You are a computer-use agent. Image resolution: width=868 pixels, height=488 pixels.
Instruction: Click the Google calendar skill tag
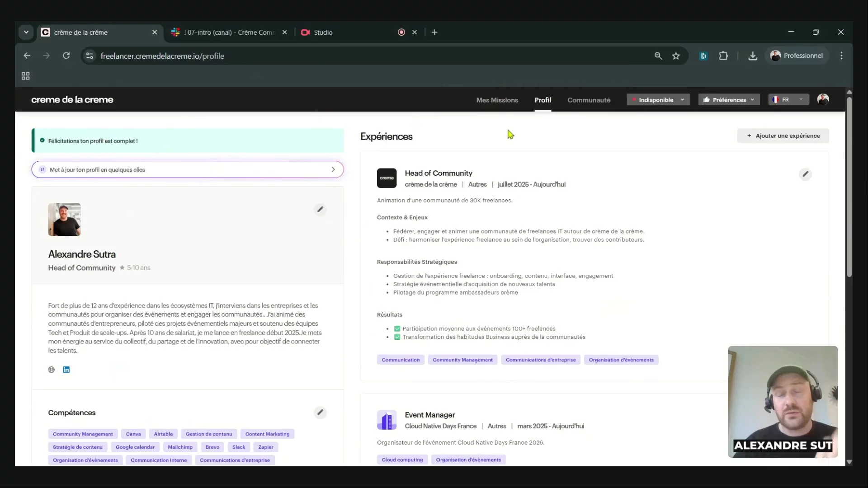[x=135, y=447]
